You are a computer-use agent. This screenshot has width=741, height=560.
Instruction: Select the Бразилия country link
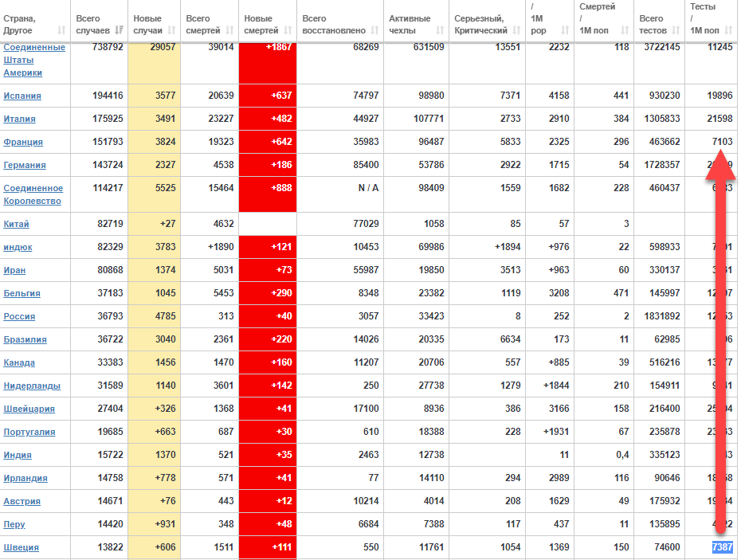[x=25, y=339]
